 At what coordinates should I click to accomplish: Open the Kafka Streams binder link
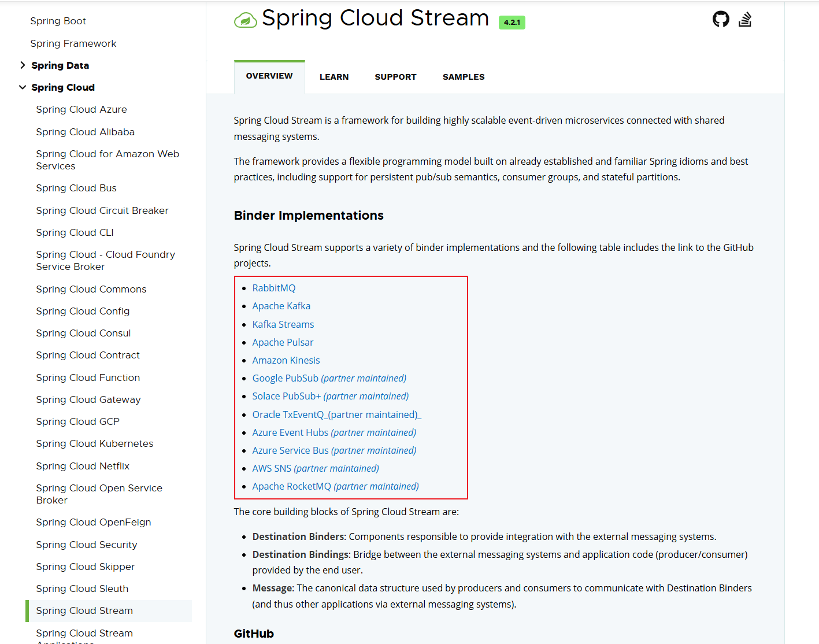coord(283,324)
